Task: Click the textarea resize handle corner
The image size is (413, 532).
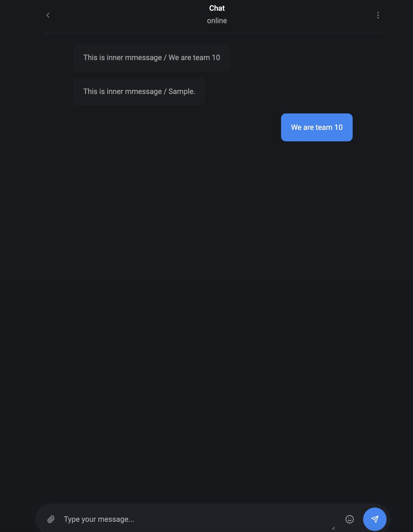Action: point(333,528)
